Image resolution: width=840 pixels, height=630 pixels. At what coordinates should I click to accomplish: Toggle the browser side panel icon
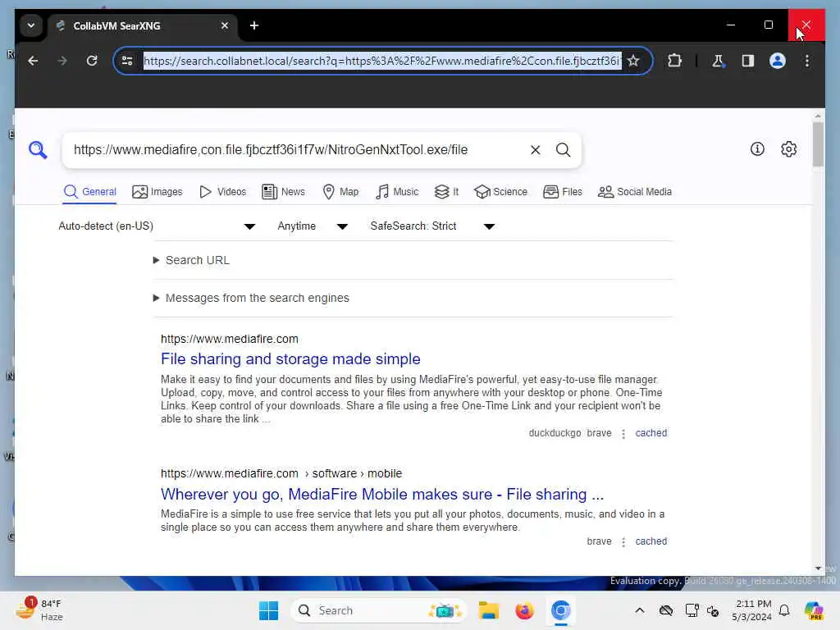pos(748,61)
